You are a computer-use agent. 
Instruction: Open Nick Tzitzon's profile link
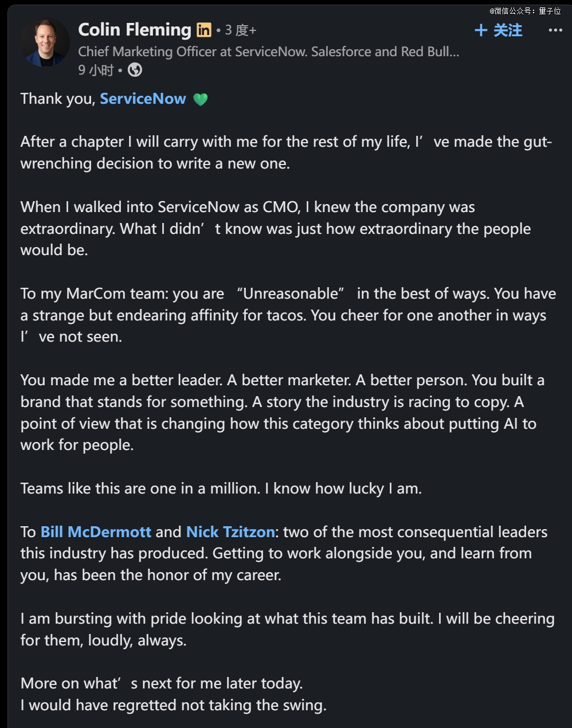[230, 532]
